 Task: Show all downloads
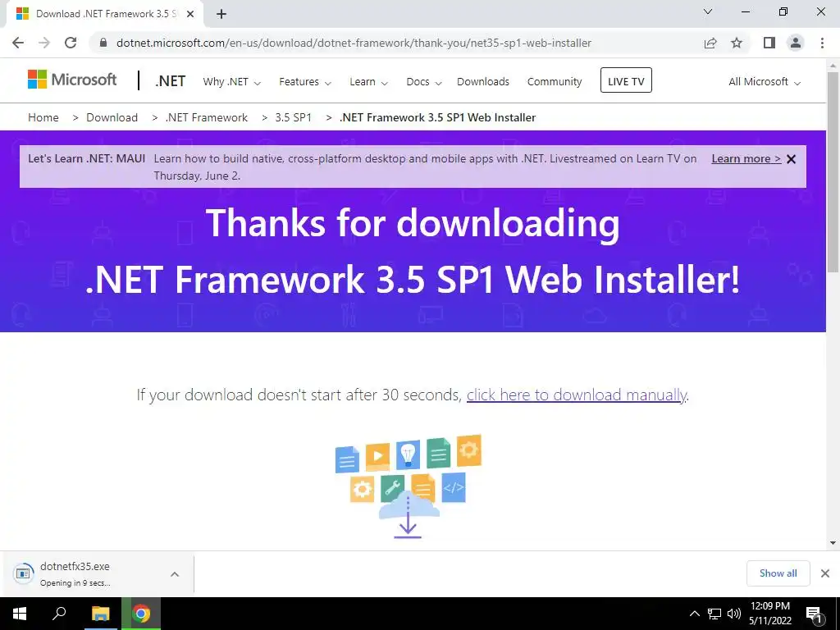pyautogui.click(x=778, y=573)
